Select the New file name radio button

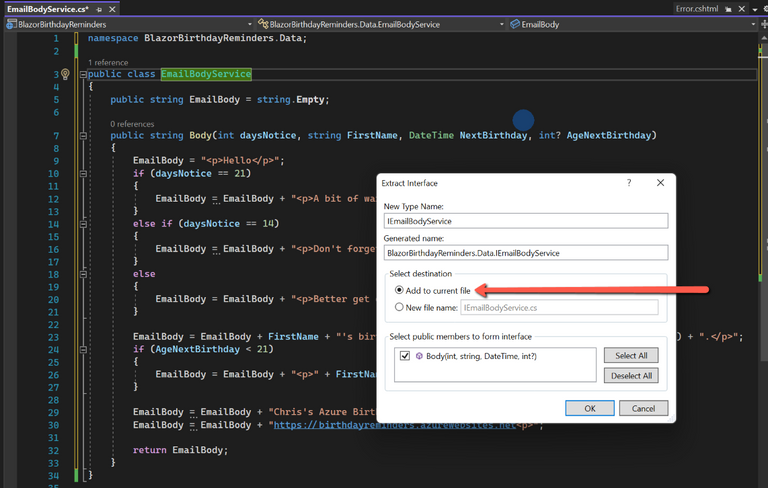pyautogui.click(x=400, y=308)
